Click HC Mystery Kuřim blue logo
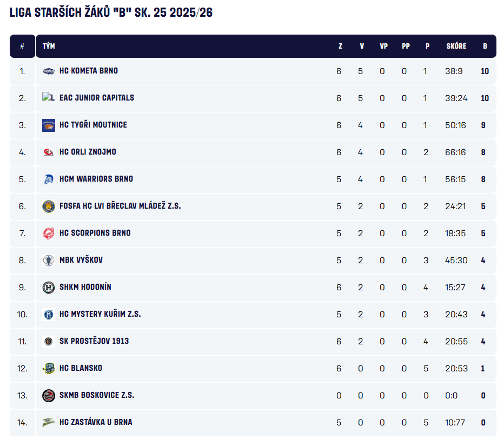The height and width of the screenshot is (446, 504). [x=49, y=314]
